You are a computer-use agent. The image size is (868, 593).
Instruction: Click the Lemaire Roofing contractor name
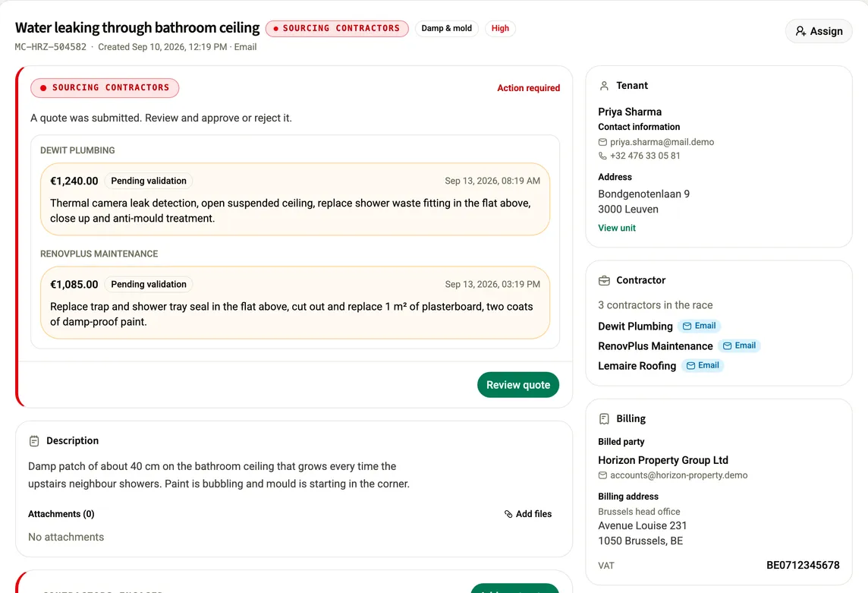pyautogui.click(x=637, y=366)
